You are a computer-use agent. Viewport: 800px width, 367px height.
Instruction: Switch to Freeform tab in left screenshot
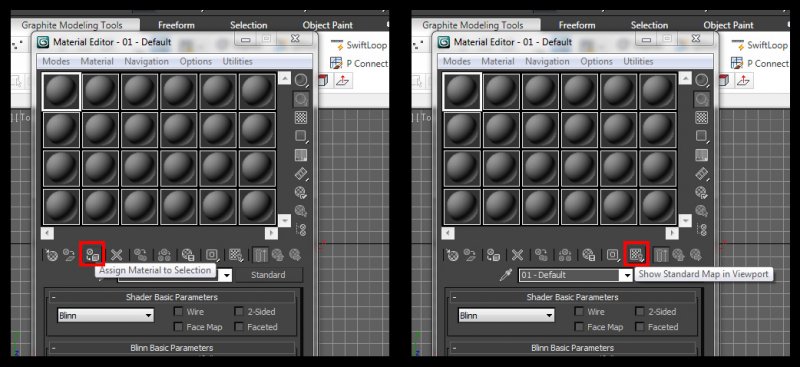(x=176, y=25)
